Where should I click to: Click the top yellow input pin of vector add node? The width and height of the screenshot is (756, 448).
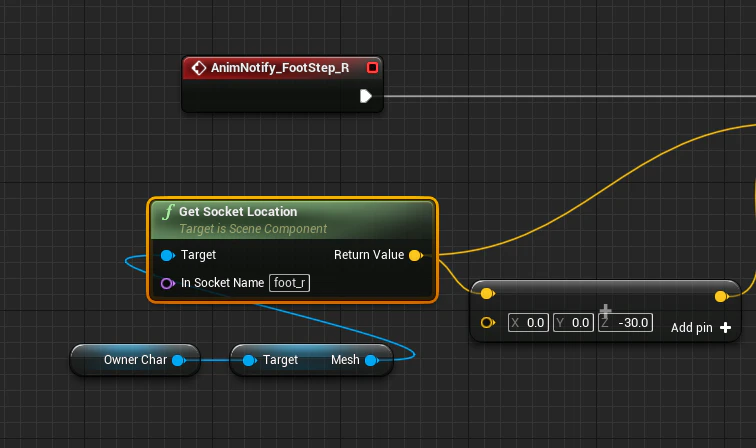tap(487, 293)
